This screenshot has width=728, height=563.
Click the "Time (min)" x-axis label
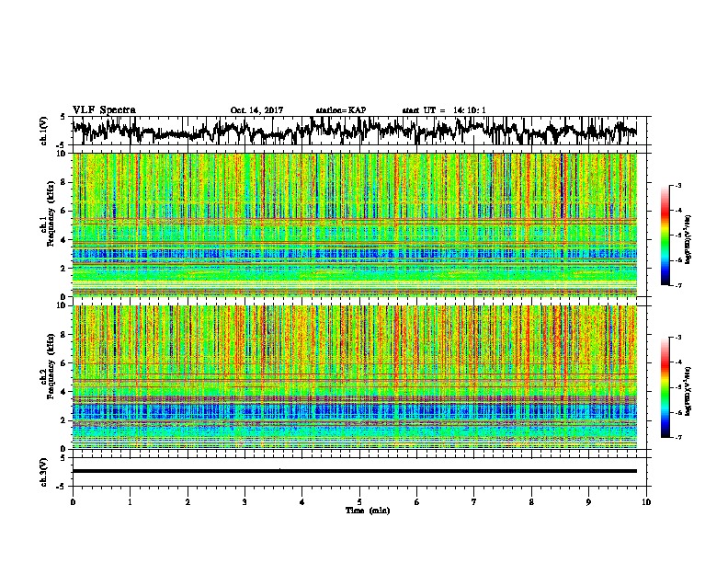[x=368, y=511]
